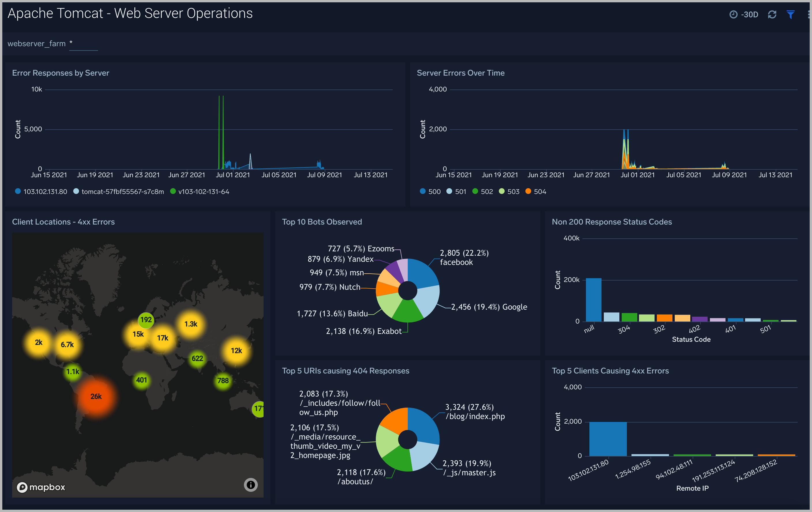Screen dimensions: 812x512
Task: Open the -30D time range selector
Action: coord(749,14)
